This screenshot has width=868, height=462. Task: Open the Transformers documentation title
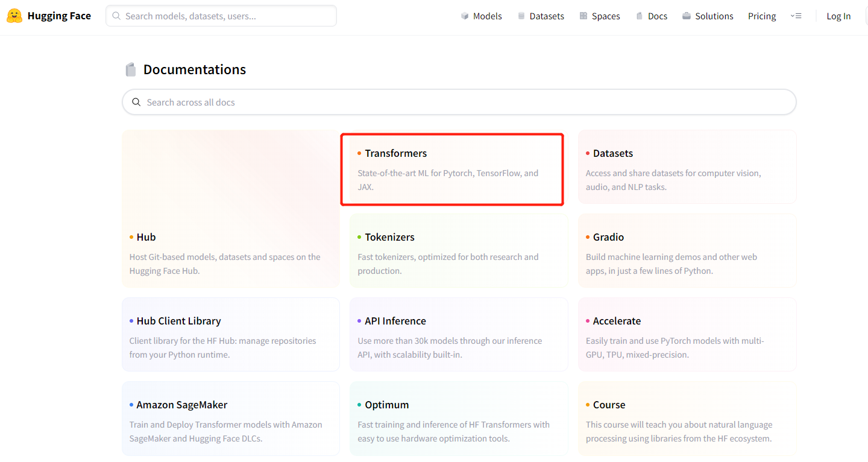[395, 153]
